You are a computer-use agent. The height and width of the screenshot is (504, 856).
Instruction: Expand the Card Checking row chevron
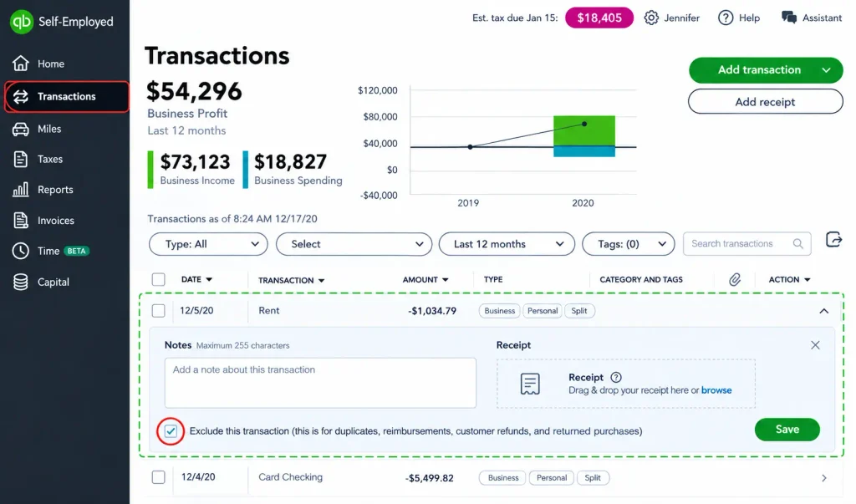[x=823, y=478]
